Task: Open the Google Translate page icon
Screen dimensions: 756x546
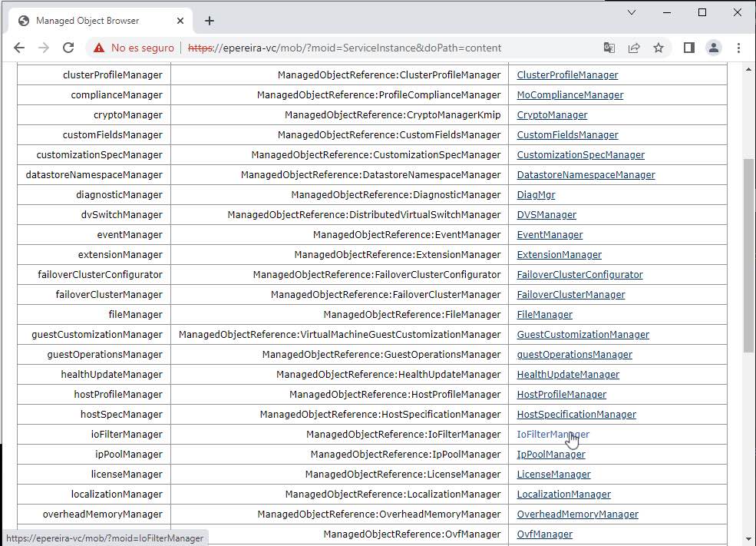Action: (x=609, y=48)
